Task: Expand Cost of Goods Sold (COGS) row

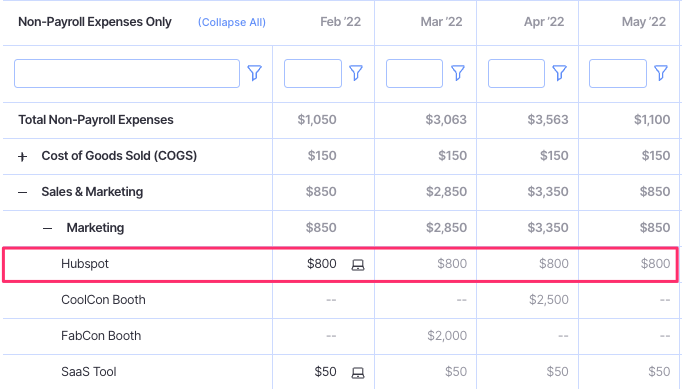Action: coord(23,157)
